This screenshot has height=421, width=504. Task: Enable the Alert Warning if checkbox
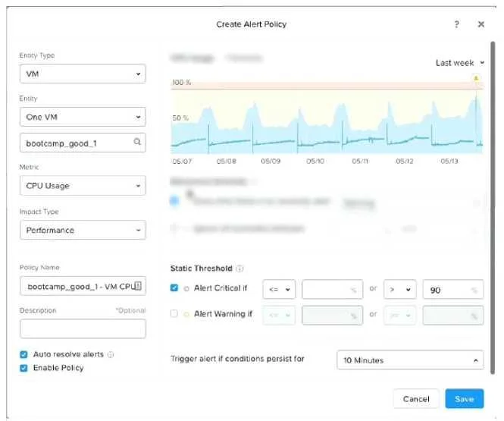(174, 313)
